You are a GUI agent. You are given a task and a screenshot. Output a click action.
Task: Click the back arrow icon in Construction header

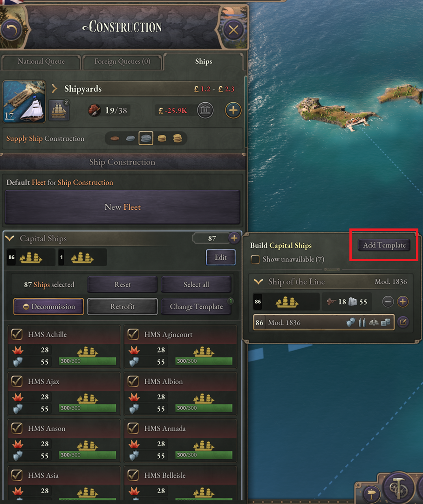pos(12,30)
